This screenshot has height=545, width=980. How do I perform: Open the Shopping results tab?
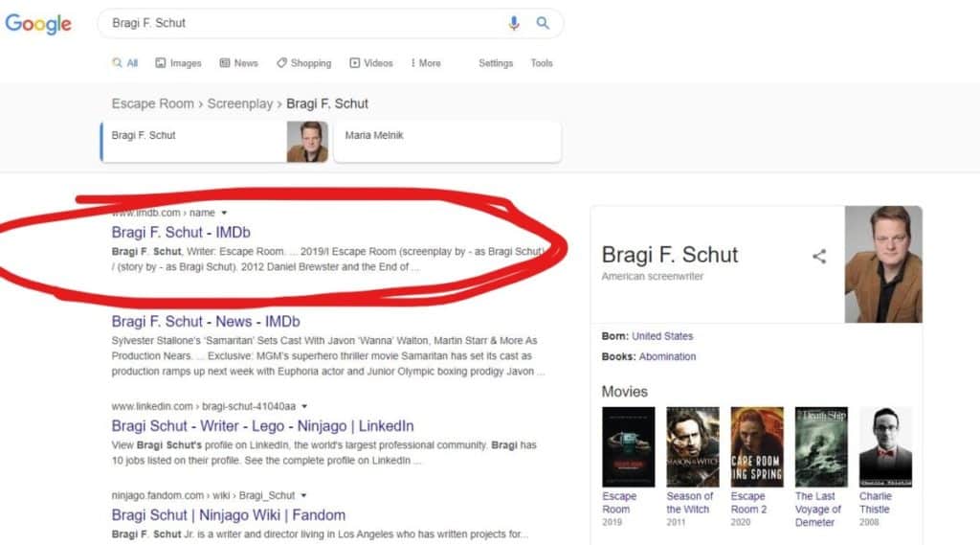point(303,63)
